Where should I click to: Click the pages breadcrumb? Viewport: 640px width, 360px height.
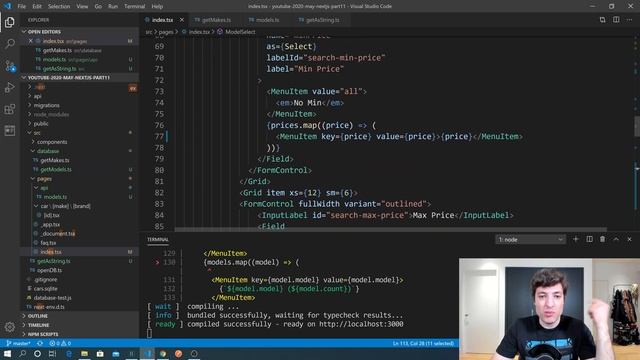166,32
